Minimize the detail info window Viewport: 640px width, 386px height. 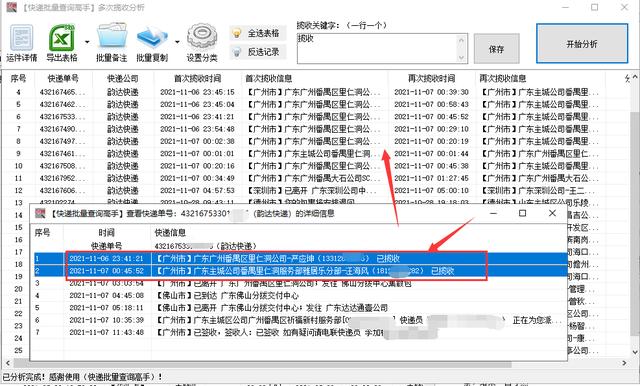(x=493, y=213)
